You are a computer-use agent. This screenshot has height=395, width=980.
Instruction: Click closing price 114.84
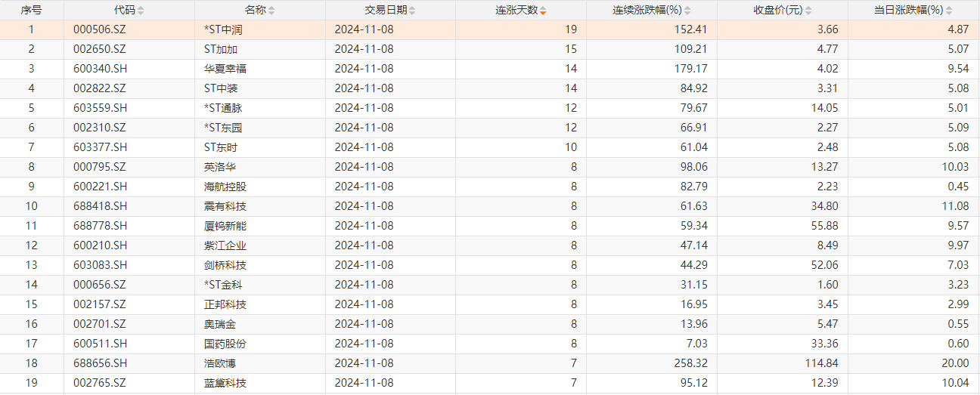coord(823,363)
